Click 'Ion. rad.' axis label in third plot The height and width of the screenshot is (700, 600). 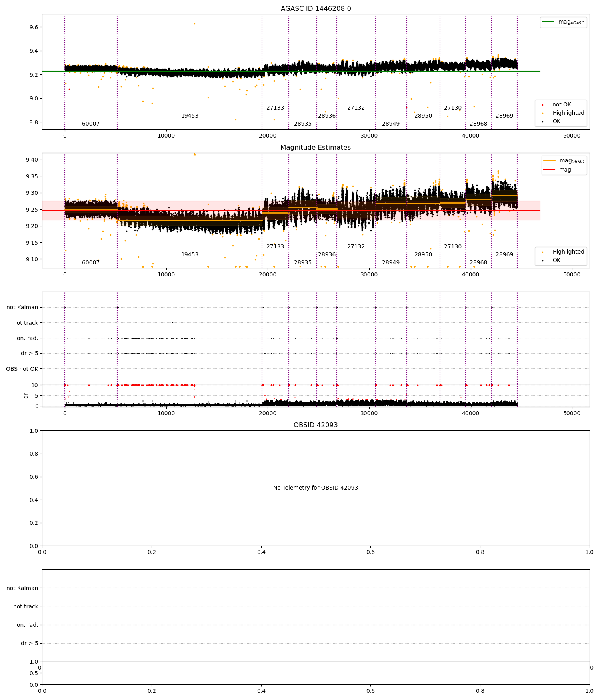(x=27, y=338)
